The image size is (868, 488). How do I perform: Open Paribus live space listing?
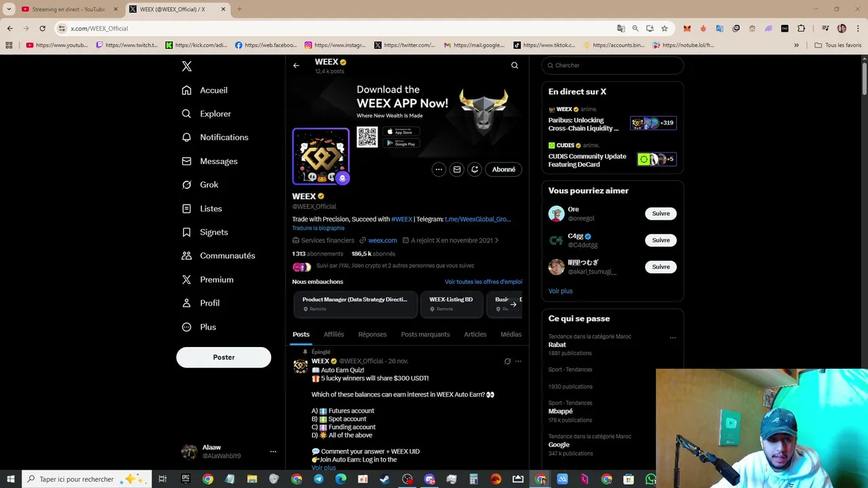point(612,119)
